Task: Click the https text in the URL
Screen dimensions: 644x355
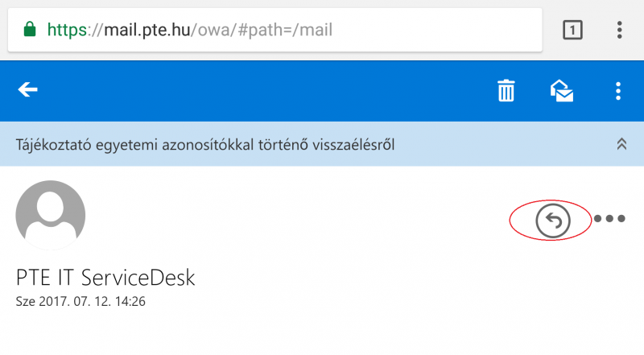Action: [x=67, y=30]
